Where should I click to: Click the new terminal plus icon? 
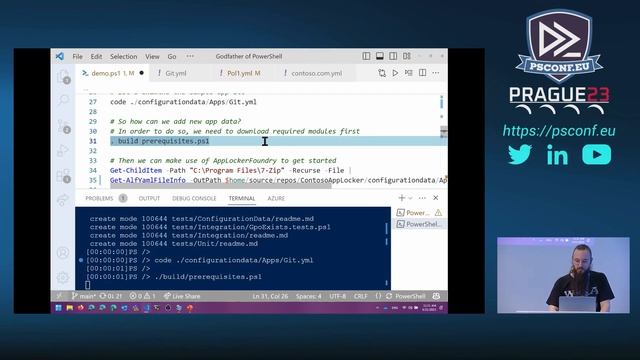402,198
